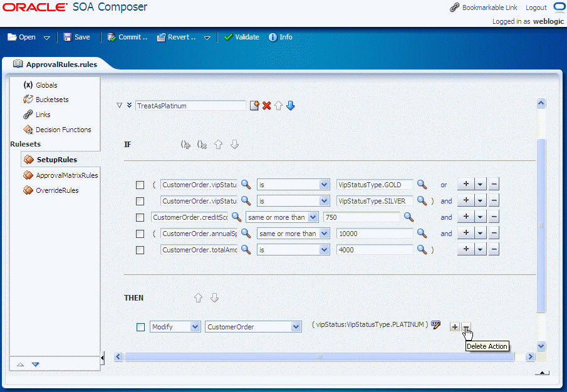Open 'same or more than' dropdown for 750

(x=313, y=217)
